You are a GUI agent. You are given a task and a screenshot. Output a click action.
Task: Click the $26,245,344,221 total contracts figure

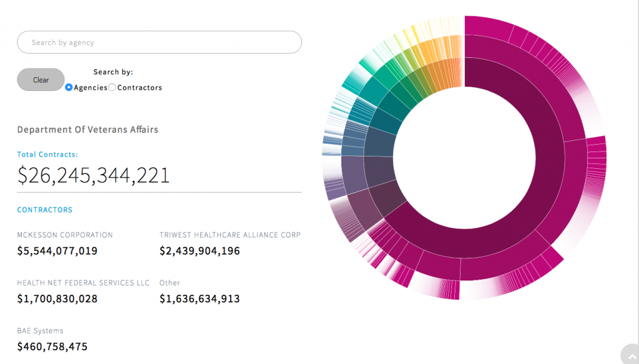point(94,175)
